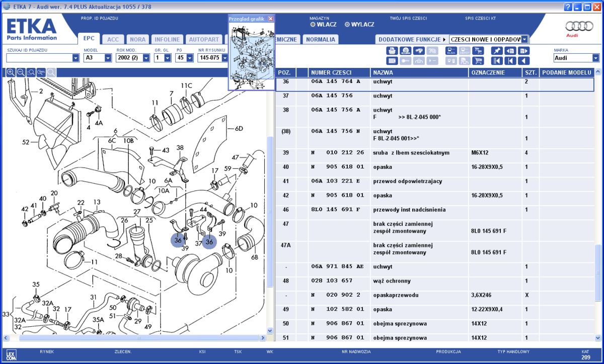Switch to the NORA tab
This screenshot has width=604, height=364.
(x=137, y=39)
